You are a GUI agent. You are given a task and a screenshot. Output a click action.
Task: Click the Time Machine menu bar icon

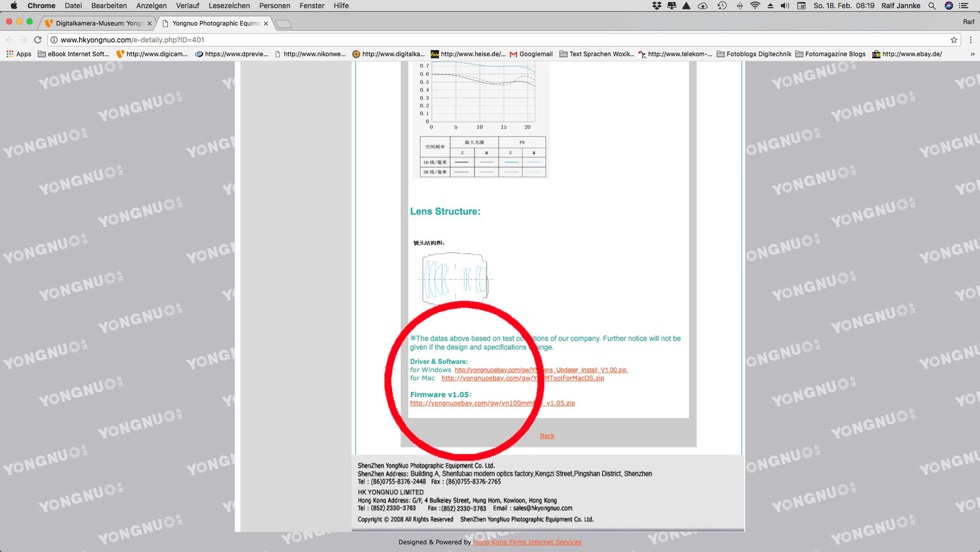(722, 5)
